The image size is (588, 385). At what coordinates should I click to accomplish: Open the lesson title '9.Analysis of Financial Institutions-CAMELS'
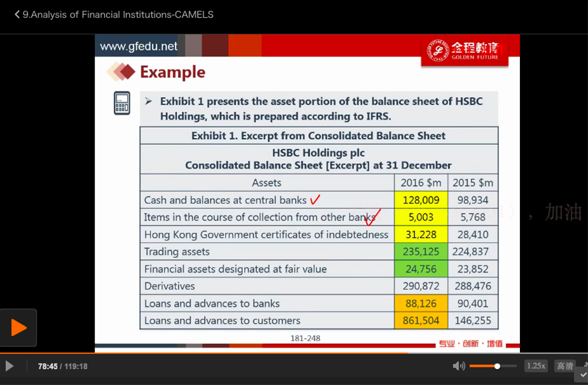coord(118,15)
